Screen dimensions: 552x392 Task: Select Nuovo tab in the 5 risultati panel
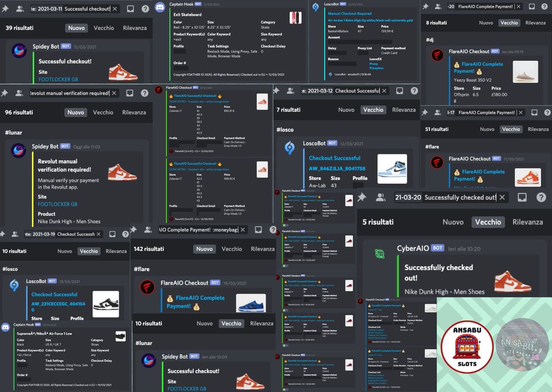453,222
